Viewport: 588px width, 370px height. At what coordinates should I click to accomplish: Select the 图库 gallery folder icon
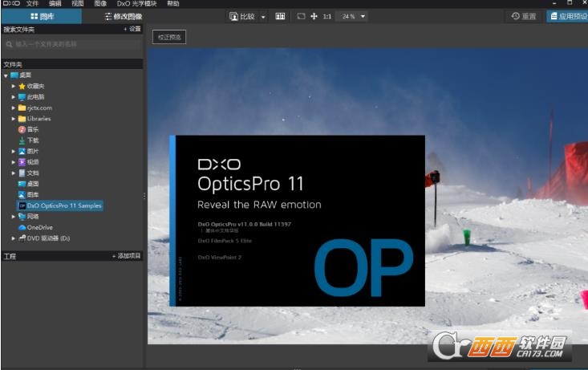pyautogui.click(x=22, y=195)
